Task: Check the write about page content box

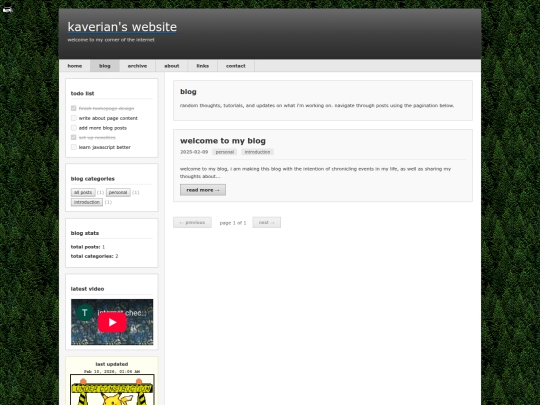Action: (73, 118)
